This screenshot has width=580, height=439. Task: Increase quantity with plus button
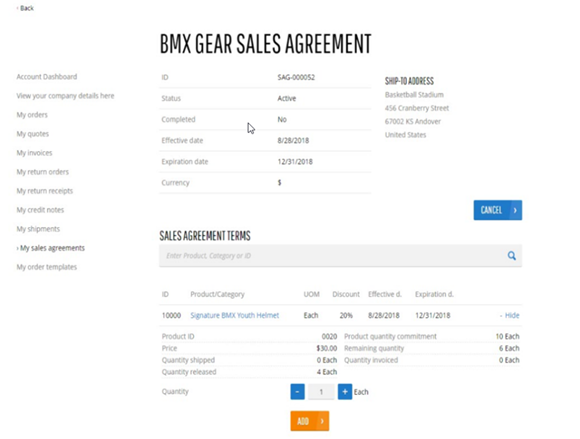point(345,392)
